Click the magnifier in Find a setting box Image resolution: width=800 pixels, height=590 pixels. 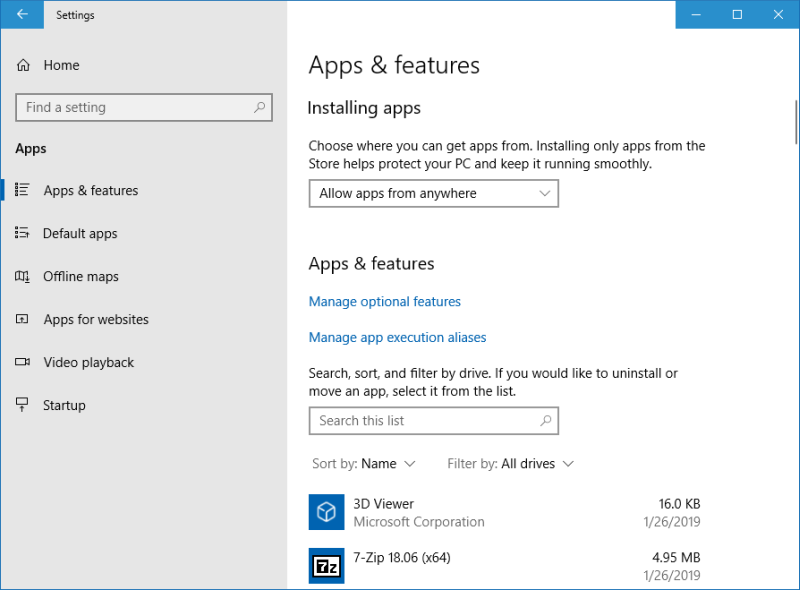[258, 107]
